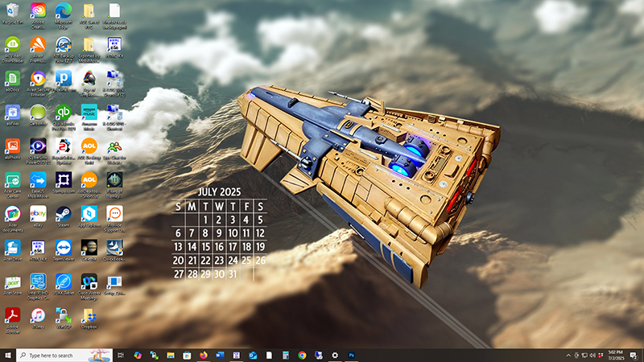This screenshot has height=362, width=644.
Task: Switch to Photoshop in the taskbar
Action: [x=351, y=356]
